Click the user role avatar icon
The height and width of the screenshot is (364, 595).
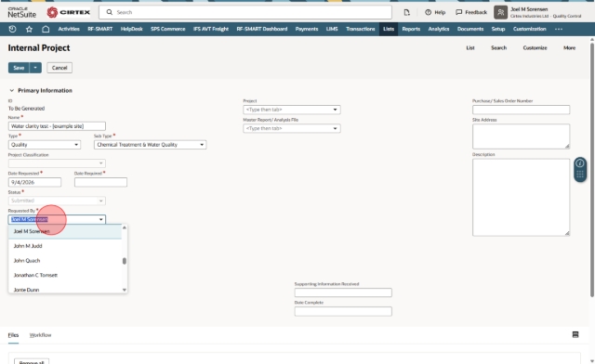pyautogui.click(x=500, y=12)
